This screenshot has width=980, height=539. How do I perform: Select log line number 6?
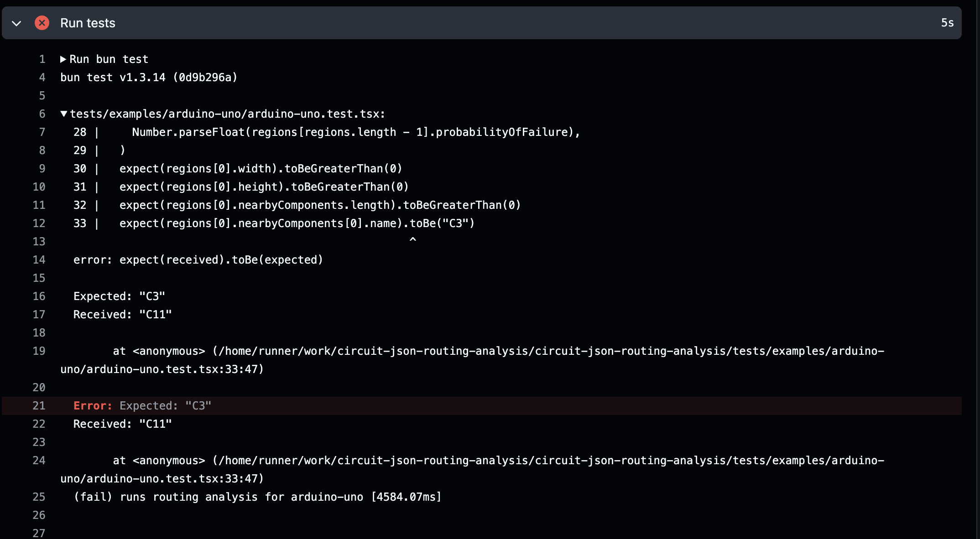pos(42,114)
